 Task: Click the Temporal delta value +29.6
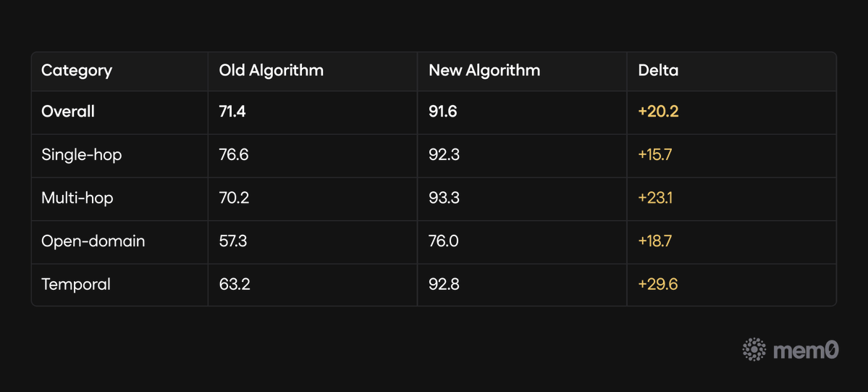pyautogui.click(x=657, y=284)
